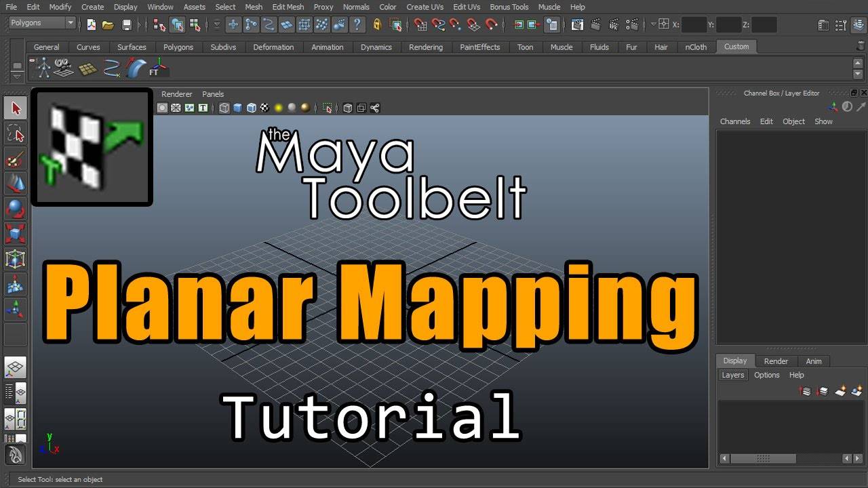
Task: Click the lock selection padlock icon
Action: pyautogui.click(x=378, y=25)
